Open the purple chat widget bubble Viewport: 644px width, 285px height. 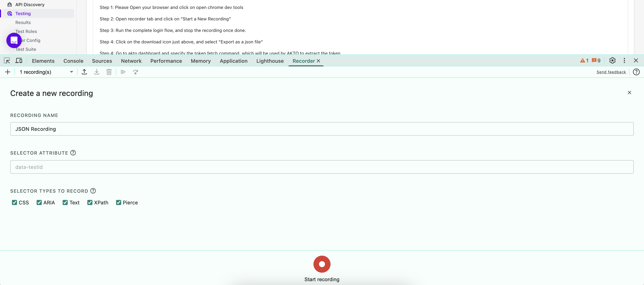click(14, 40)
